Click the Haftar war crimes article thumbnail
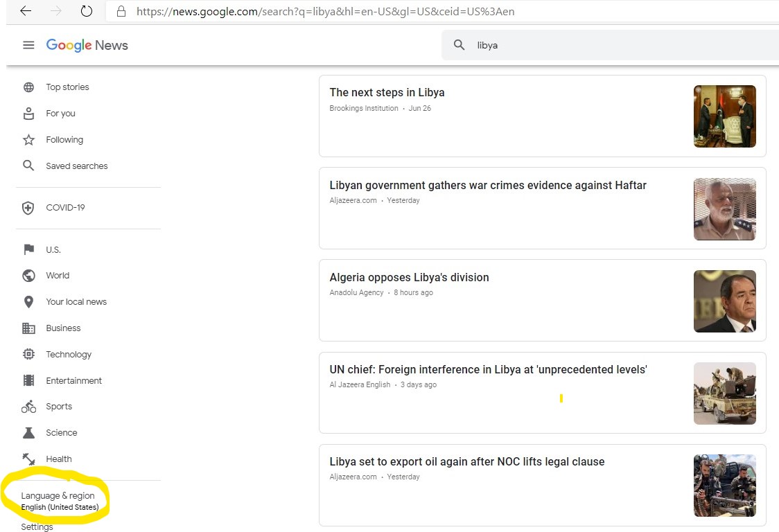 coord(725,209)
